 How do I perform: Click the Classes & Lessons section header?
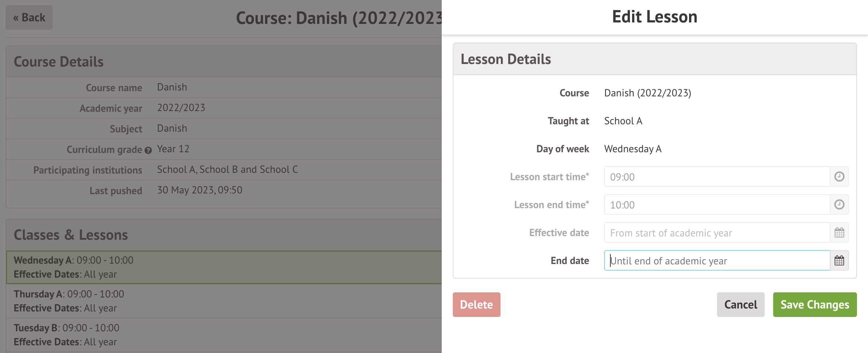click(71, 235)
